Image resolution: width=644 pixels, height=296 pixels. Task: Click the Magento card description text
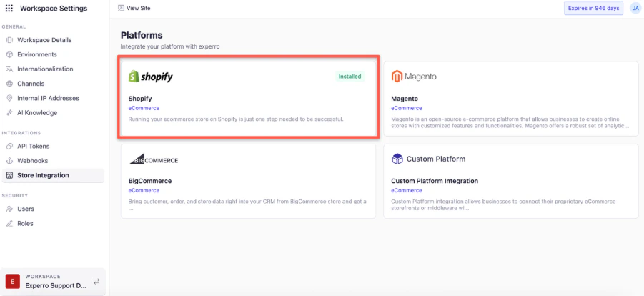click(510, 122)
